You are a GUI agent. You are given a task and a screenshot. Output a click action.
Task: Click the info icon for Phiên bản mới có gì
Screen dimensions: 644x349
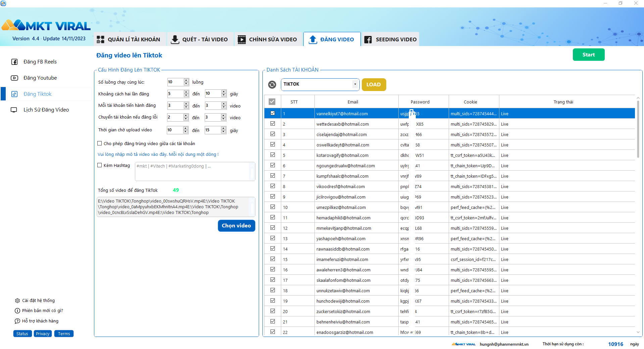tap(17, 311)
